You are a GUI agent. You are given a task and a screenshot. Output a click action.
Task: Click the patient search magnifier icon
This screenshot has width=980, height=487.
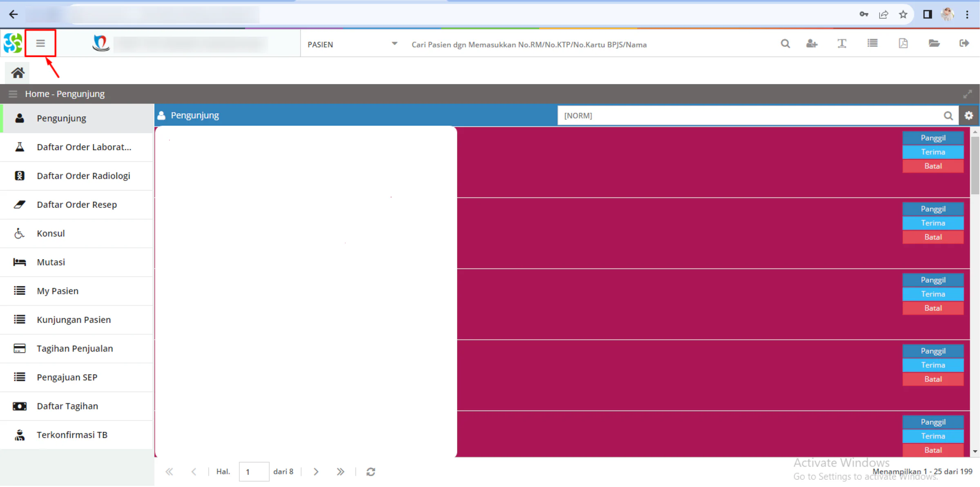point(785,44)
